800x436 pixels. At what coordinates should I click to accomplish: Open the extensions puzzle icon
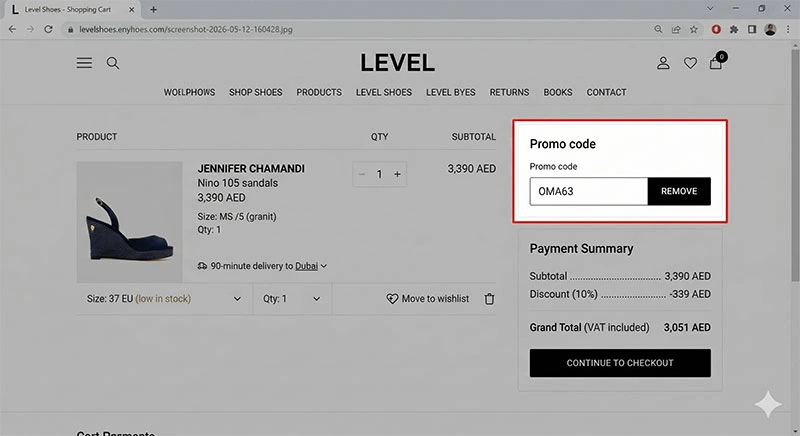pos(734,30)
